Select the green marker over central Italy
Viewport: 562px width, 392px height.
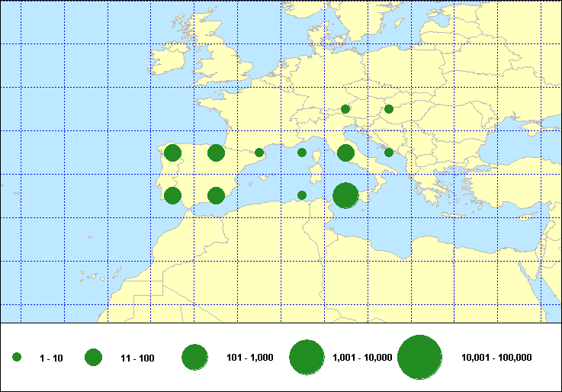pos(345,153)
